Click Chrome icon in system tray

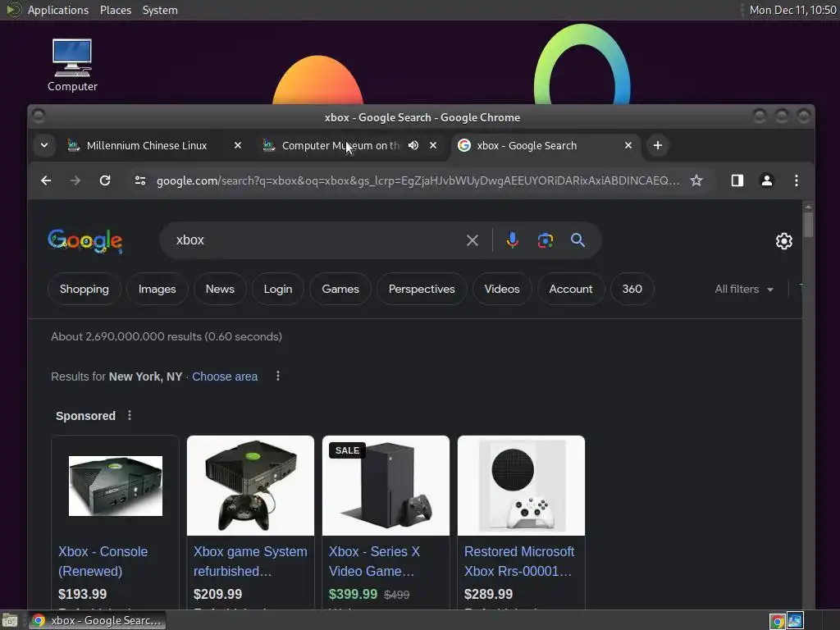pos(777,621)
